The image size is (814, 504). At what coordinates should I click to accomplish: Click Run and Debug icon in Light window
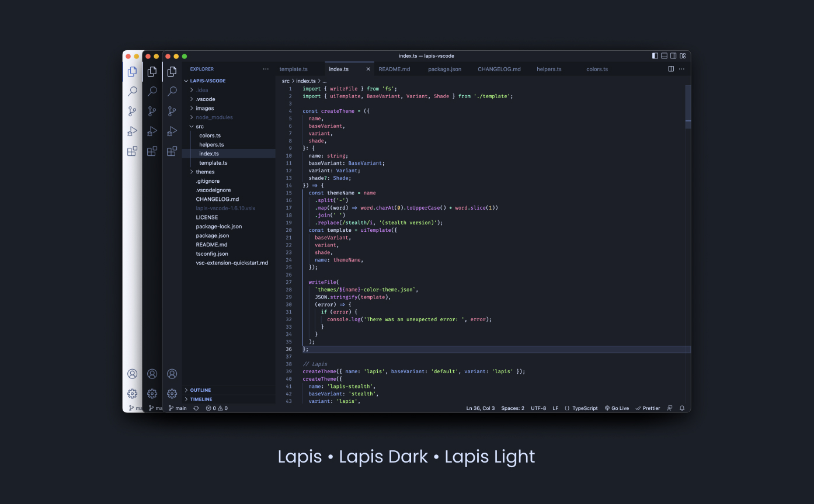(133, 131)
